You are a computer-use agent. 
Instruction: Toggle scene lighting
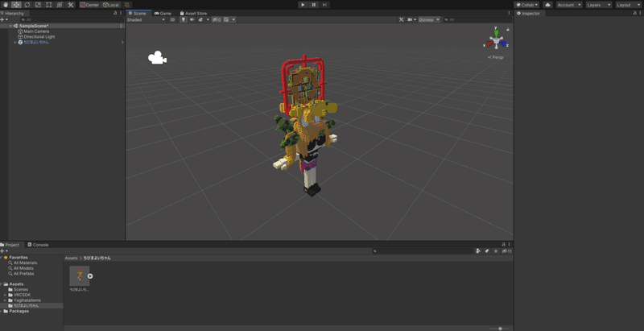[184, 19]
